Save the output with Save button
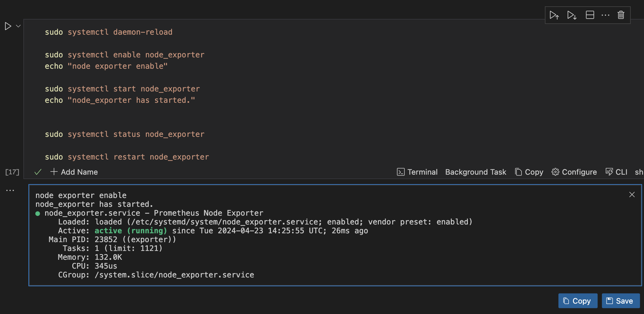Image resolution: width=644 pixels, height=314 pixels. pyautogui.click(x=621, y=301)
